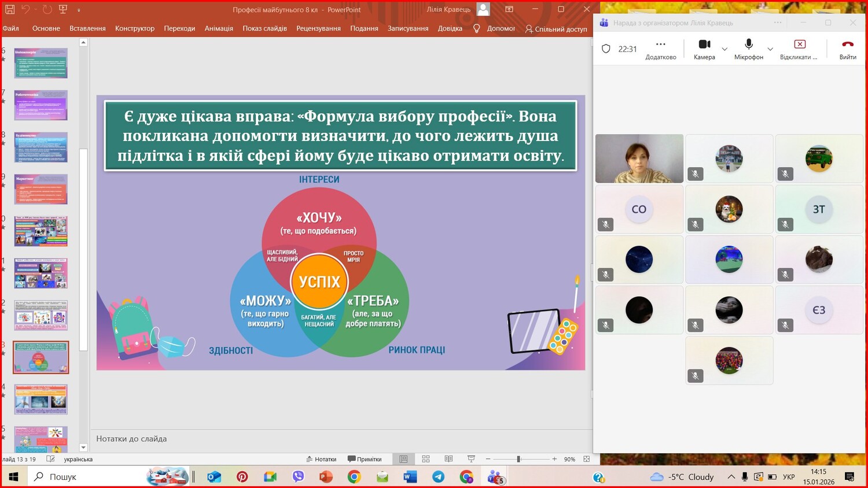Open the Анімація ribbon tab
This screenshot has height=488, width=868.
[x=219, y=28]
